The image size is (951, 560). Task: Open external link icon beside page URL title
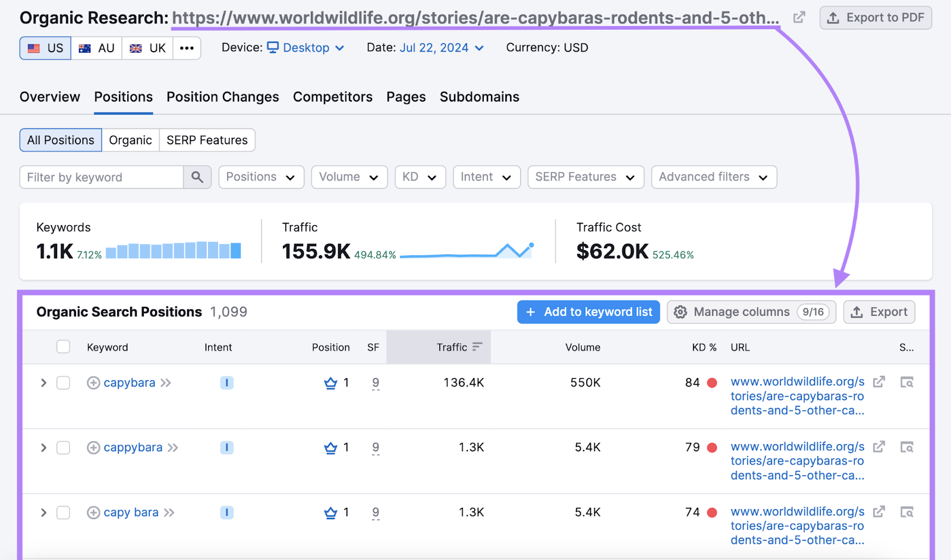point(799,18)
